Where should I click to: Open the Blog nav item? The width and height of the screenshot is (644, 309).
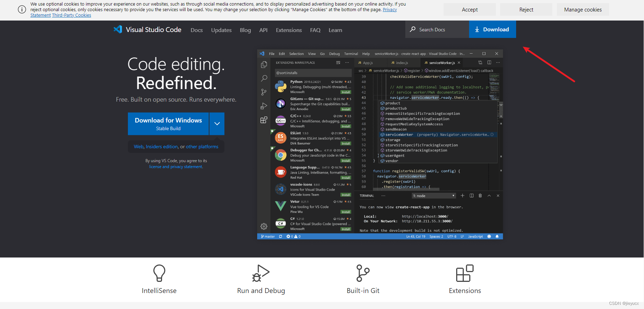[x=245, y=30]
